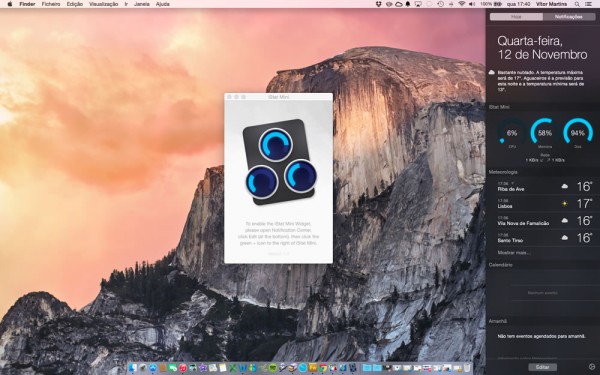Click the bell notification icon in menu bar
The height and width of the screenshot is (375, 600).
[408, 4]
